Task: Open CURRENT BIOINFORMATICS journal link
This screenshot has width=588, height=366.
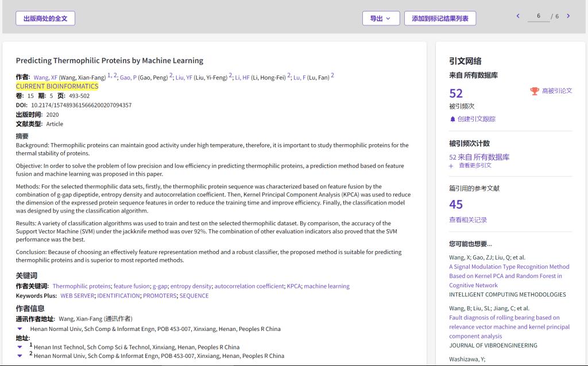Action: point(57,86)
